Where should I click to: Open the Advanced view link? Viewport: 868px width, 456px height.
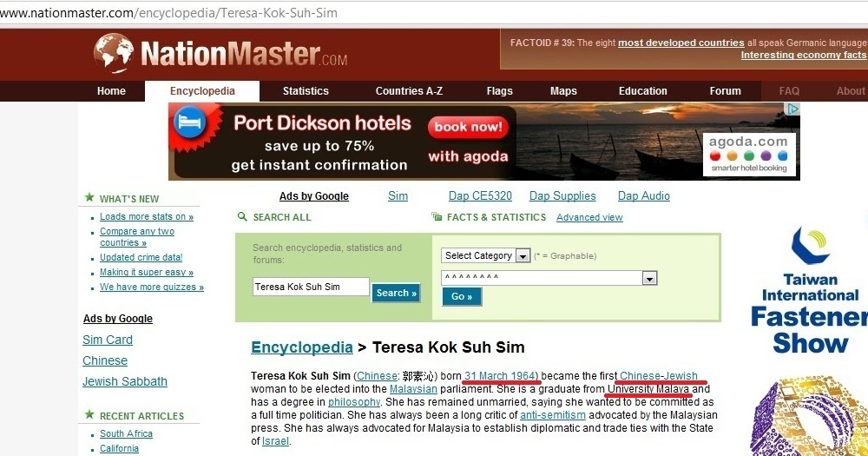click(x=589, y=217)
